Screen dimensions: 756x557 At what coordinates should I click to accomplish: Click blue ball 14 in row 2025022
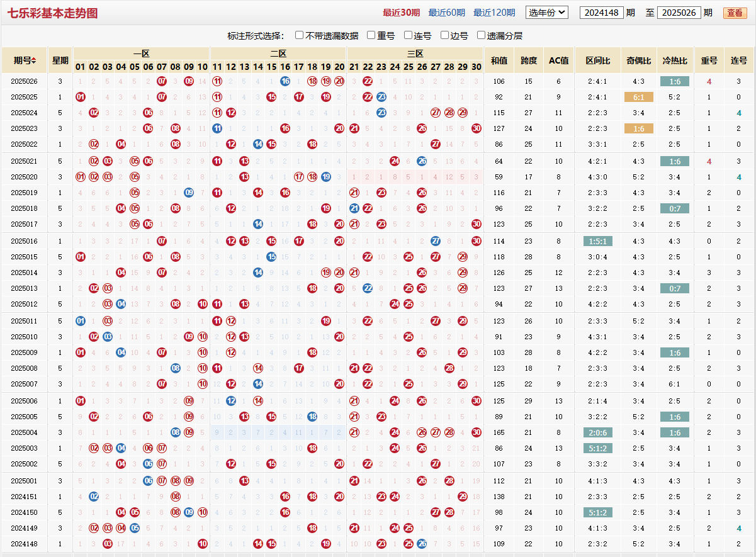coord(258,144)
